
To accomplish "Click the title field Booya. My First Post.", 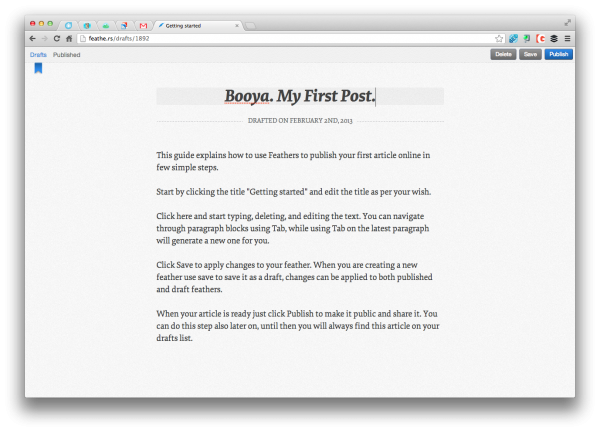I will (x=300, y=96).
